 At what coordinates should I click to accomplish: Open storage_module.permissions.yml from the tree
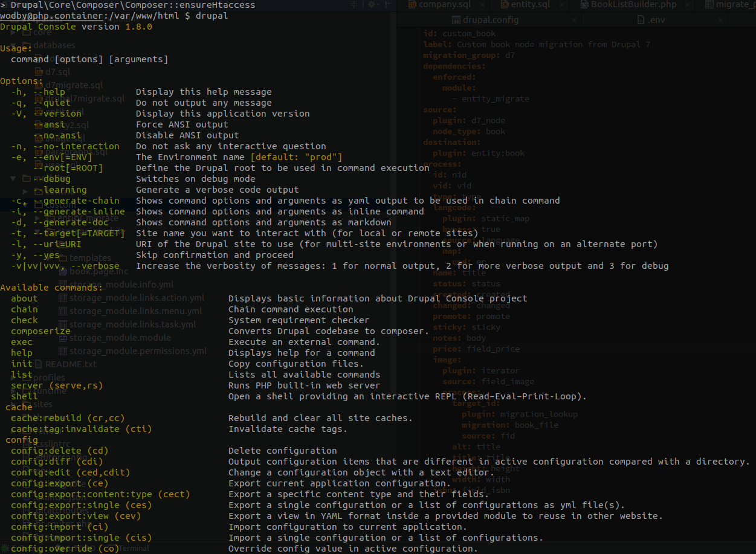tap(138, 351)
